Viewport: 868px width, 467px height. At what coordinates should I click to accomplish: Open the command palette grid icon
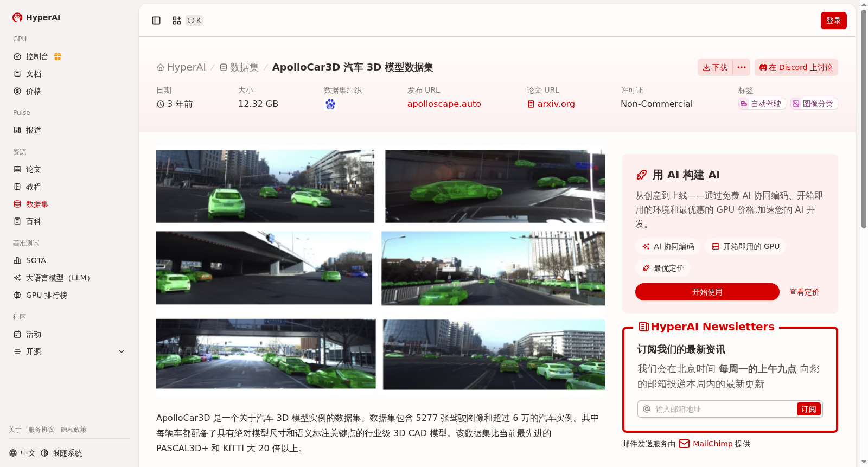(x=177, y=21)
